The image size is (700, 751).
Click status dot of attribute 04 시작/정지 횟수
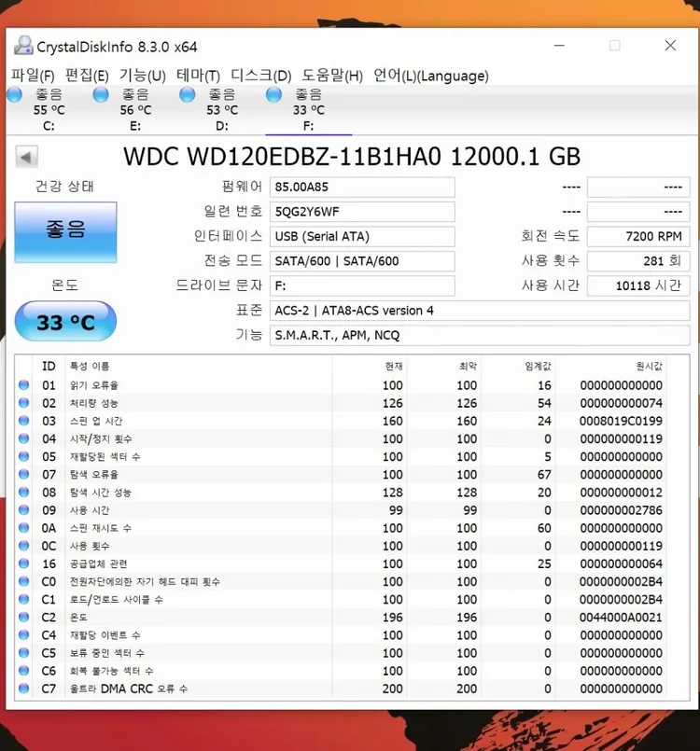click(x=23, y=438)
